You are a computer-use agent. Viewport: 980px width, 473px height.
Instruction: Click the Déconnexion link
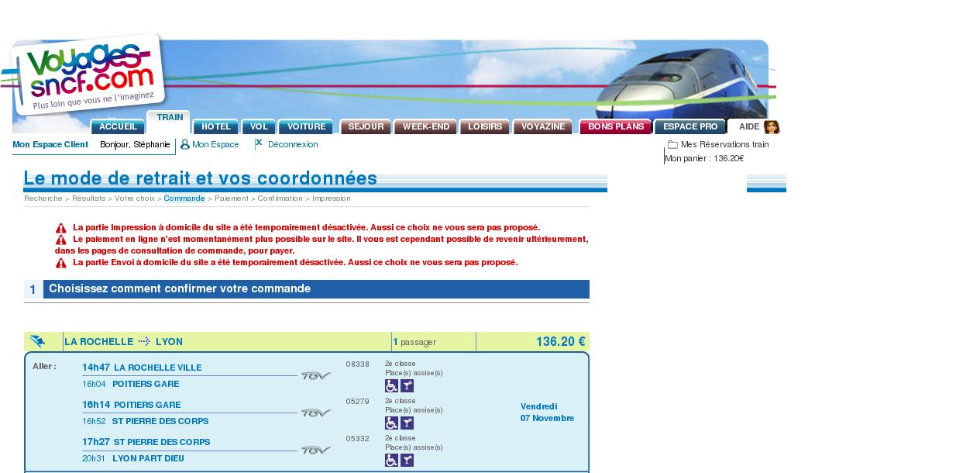(293, 145)
